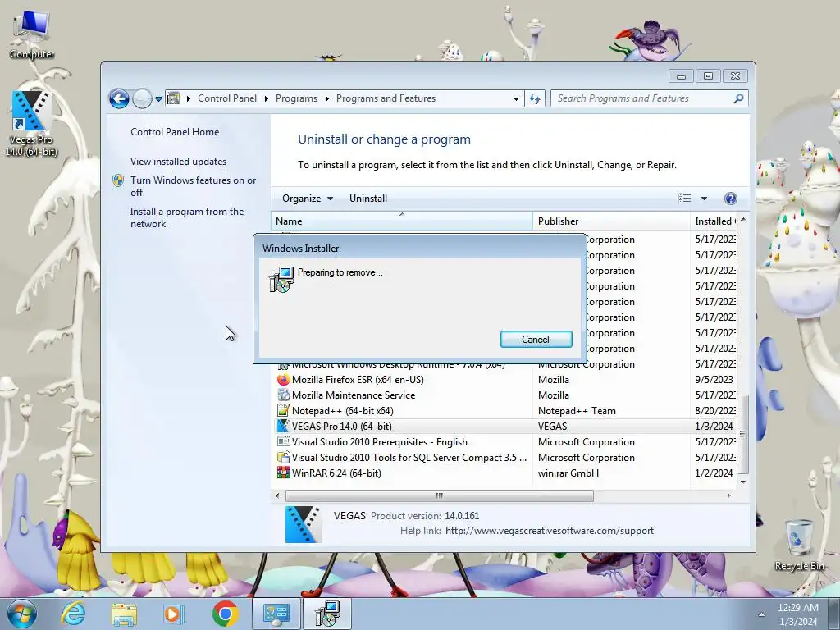Cancel the Windows Installer removal
The height and width of the screenshot is (630, 840).
(x=536, y=339)
